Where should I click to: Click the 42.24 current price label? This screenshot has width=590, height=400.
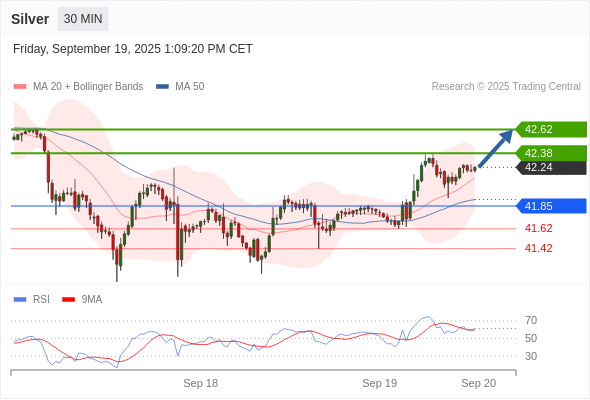point(552,167)
